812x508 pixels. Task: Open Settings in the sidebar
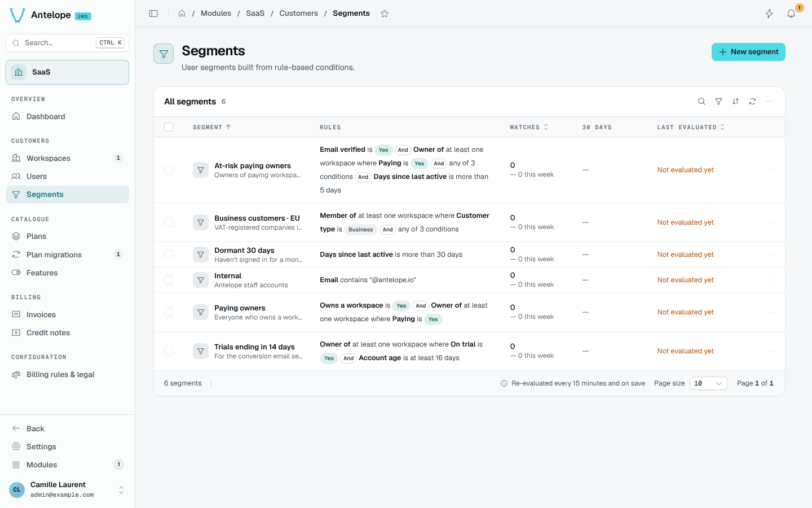(68, 446)
